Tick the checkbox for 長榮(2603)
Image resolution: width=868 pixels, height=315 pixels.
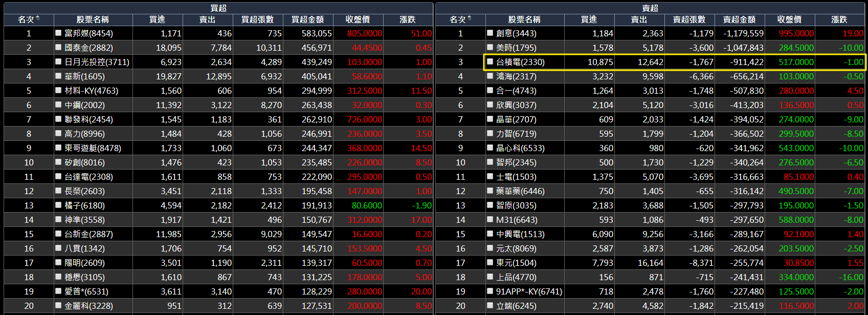click(58, 191)
